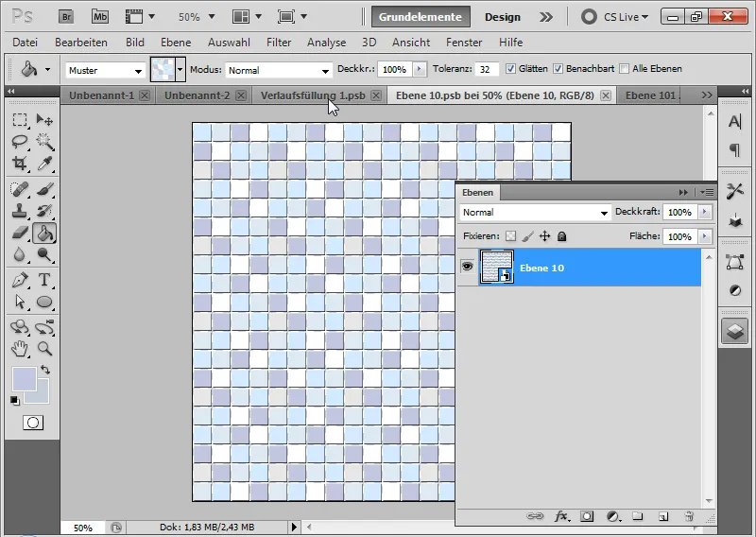Select the Blur tool
756x537 pixels.
point(20,254)
